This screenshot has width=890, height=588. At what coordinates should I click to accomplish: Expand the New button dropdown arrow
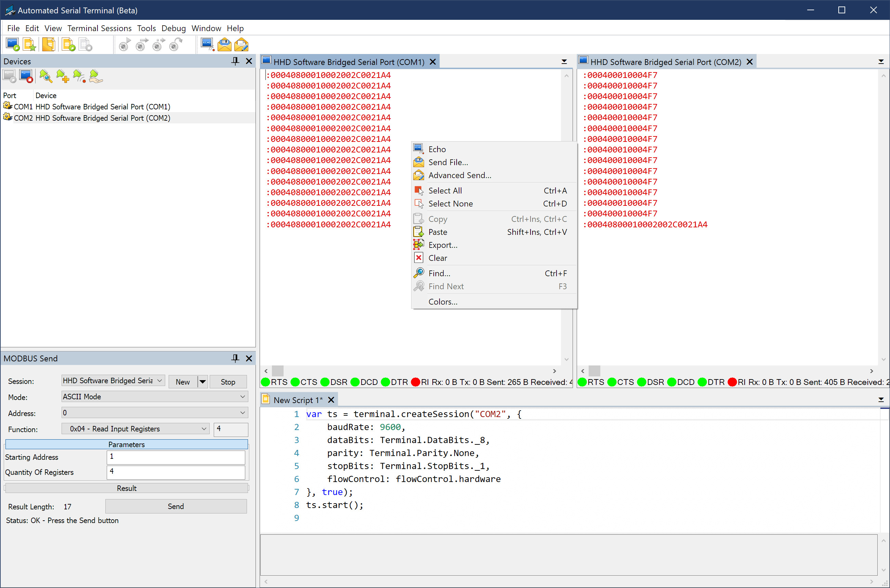tap(202, 382)
